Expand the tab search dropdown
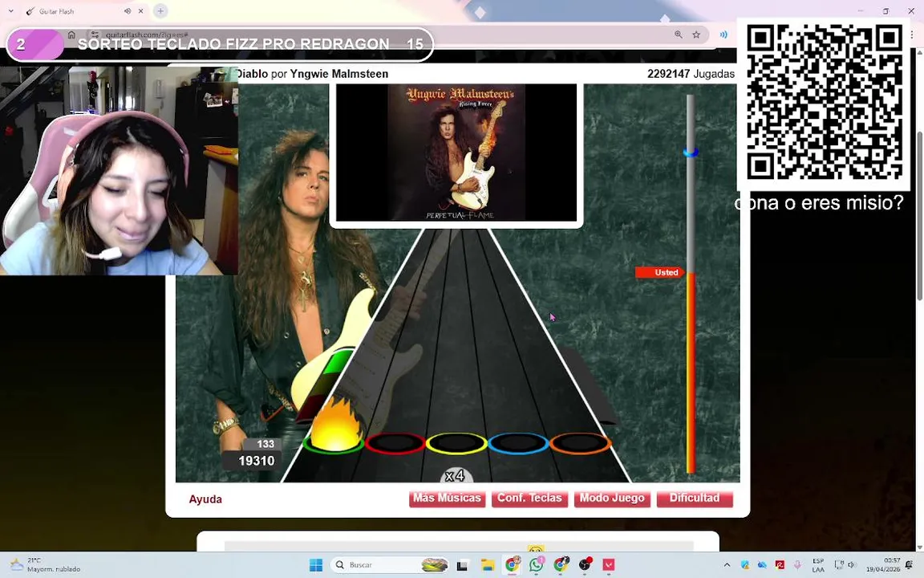Image resolution: width=924 pixels, height=578 pixels. 10,11
